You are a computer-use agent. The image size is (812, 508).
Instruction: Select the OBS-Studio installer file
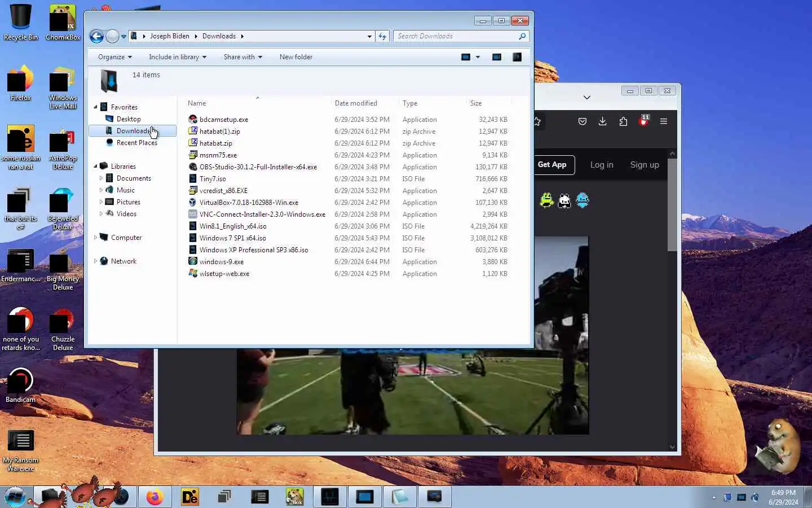pyautogui.click(x=258, y=167)
